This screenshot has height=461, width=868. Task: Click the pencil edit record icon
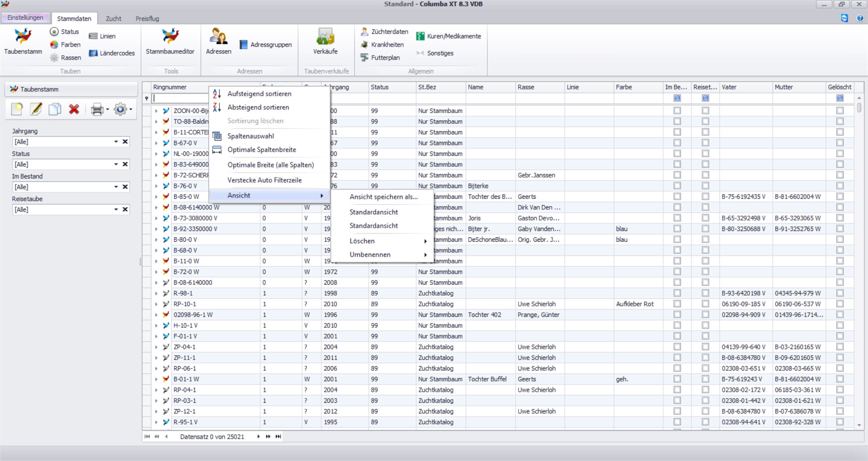(x=36, y=109)
